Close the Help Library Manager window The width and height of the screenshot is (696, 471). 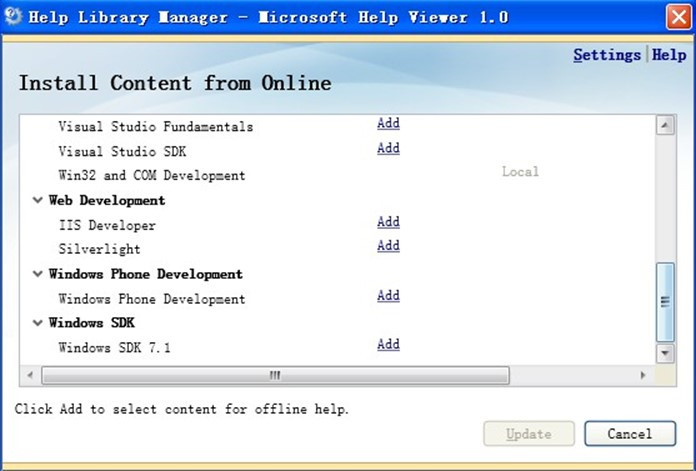tap(679, 17)
